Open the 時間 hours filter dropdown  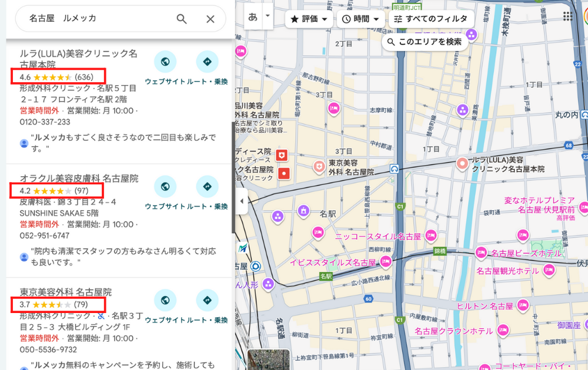(360, 19)
